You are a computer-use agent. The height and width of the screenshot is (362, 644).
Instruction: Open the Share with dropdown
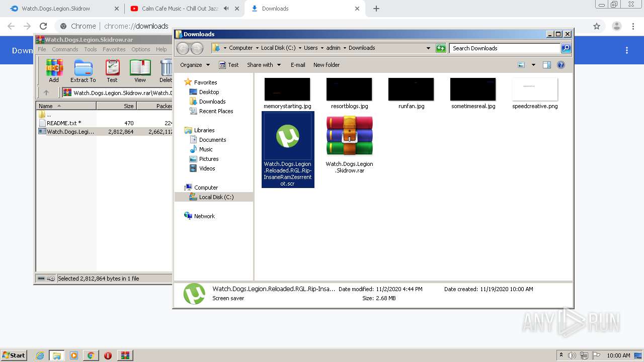tap(263, 65)
